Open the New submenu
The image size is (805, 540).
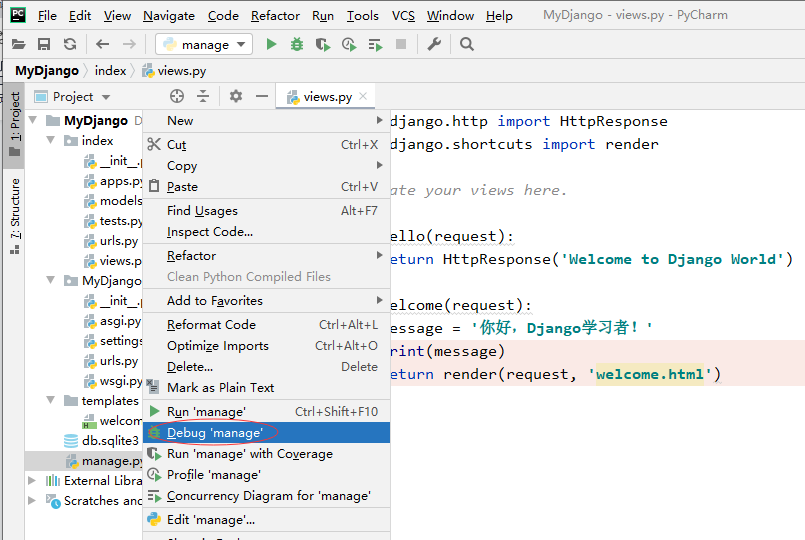[x=266, y=121]
